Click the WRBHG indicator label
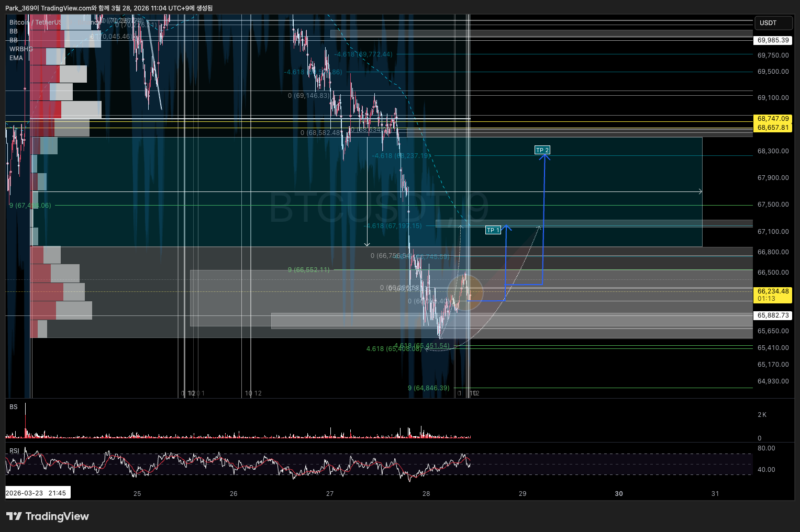This screenshot has width=800, height=532. (21, 49)
